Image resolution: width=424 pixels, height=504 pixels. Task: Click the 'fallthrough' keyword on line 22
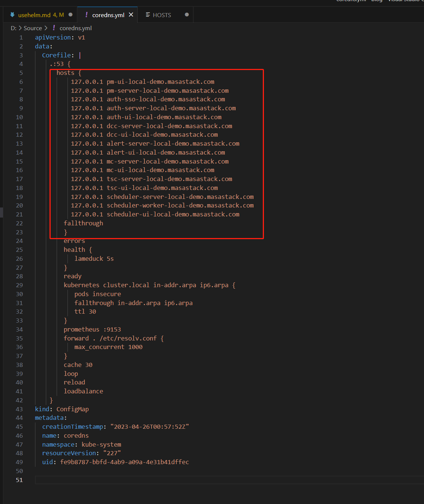point(83,223)
